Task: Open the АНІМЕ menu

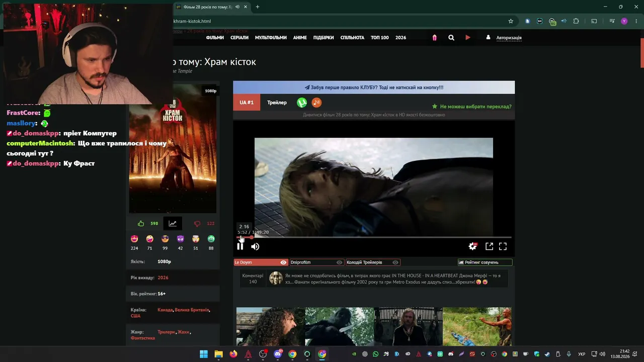Action: tap(300, 38)
